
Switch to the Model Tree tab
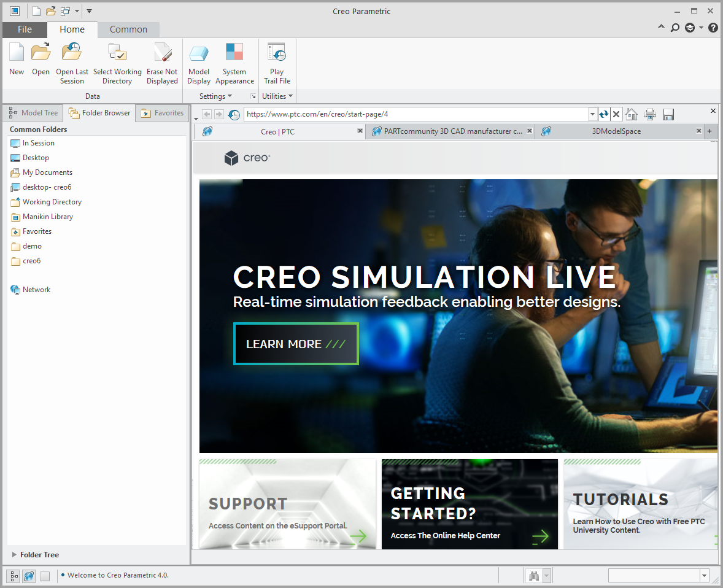(33, 113)
